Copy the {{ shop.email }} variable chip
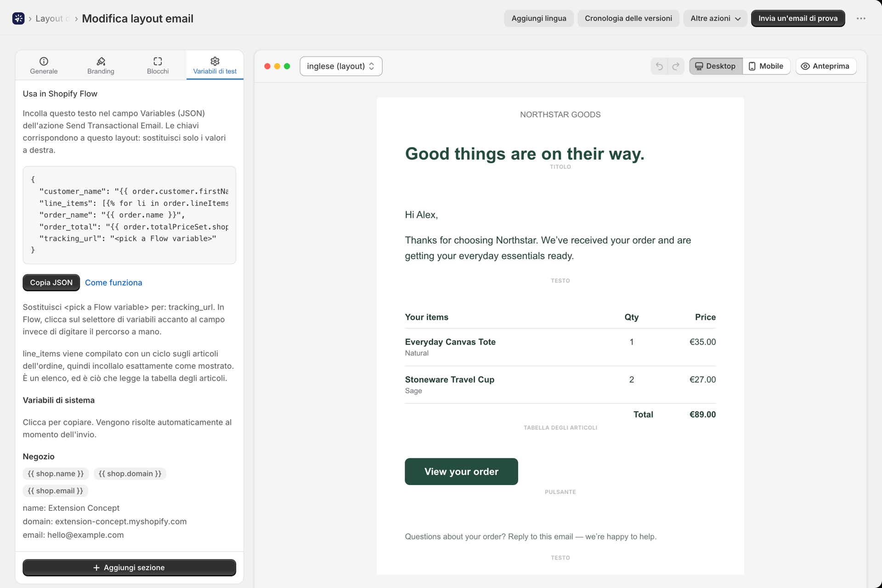Viewport: 882px width, 588px height. click(x=55, y=491)
